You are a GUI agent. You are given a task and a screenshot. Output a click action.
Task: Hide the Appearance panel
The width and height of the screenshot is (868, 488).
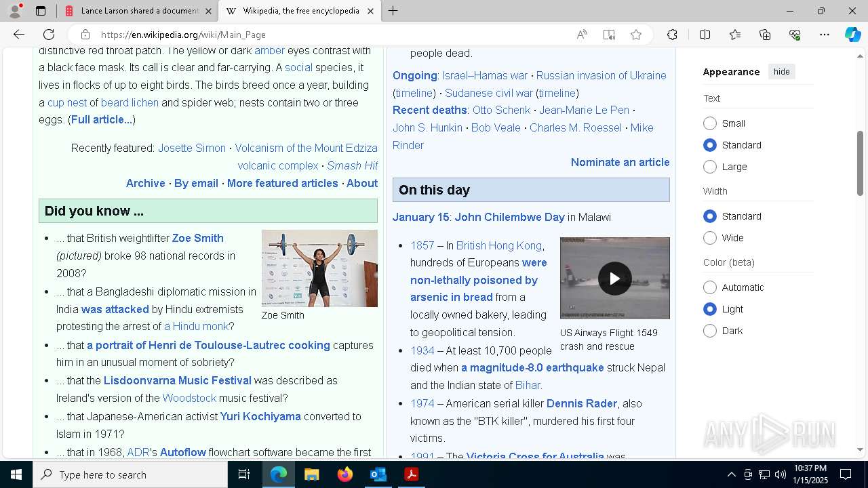[x=782, y=72]
